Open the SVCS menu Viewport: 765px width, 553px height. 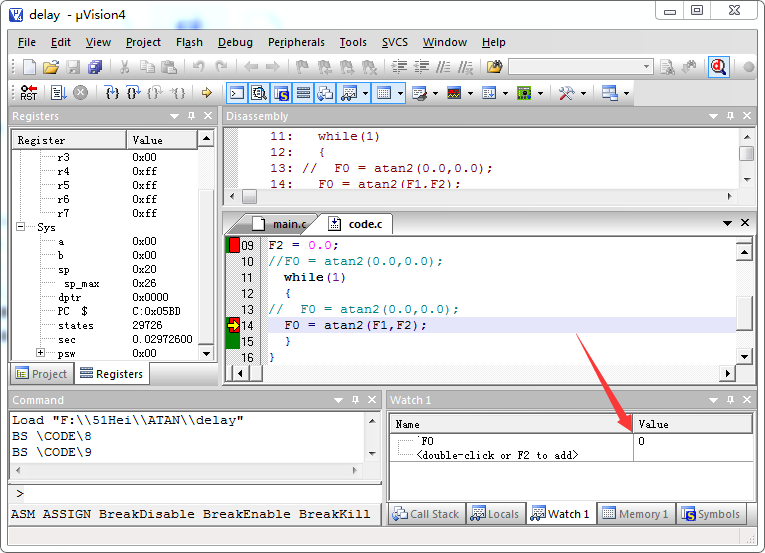pos(395,42)
